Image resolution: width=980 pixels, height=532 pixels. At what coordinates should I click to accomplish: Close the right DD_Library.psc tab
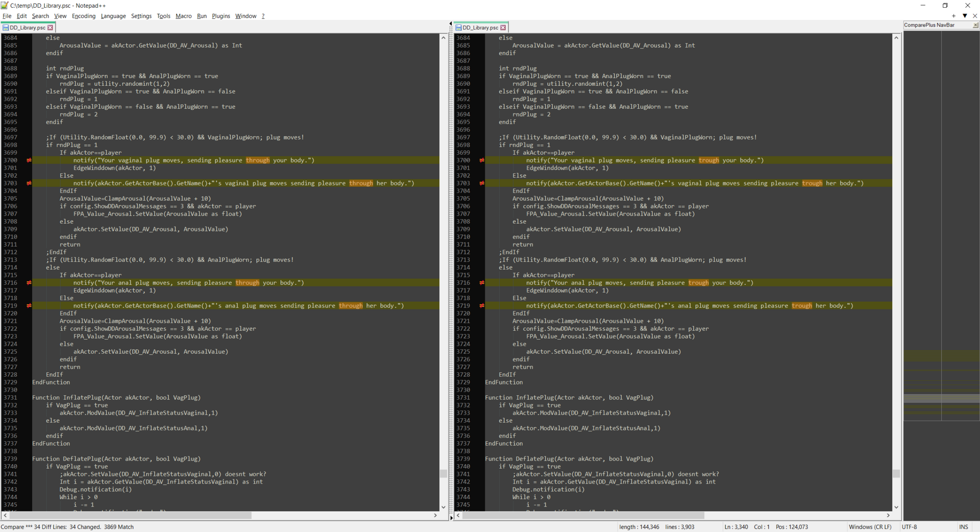[x=503, y=28]
